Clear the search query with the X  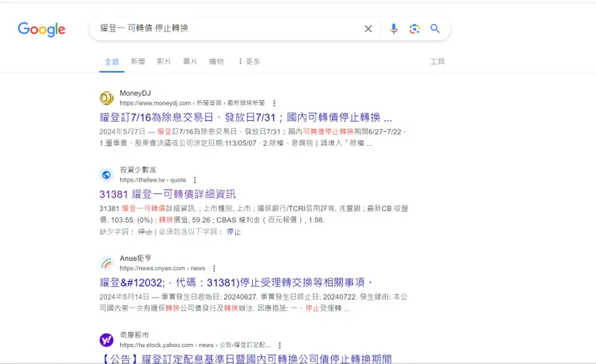[368, 28]
